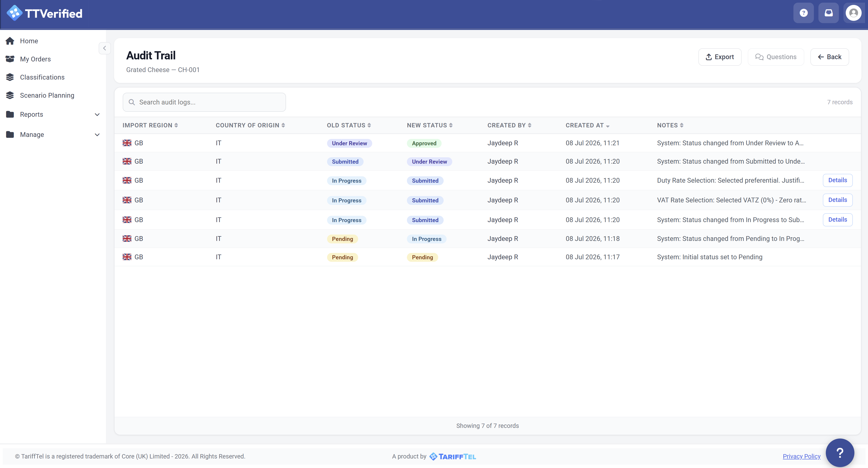Viewport: 868px width, 468px height.
Task: Click the Manage folder icon
Action: click(x=10, y=135)
